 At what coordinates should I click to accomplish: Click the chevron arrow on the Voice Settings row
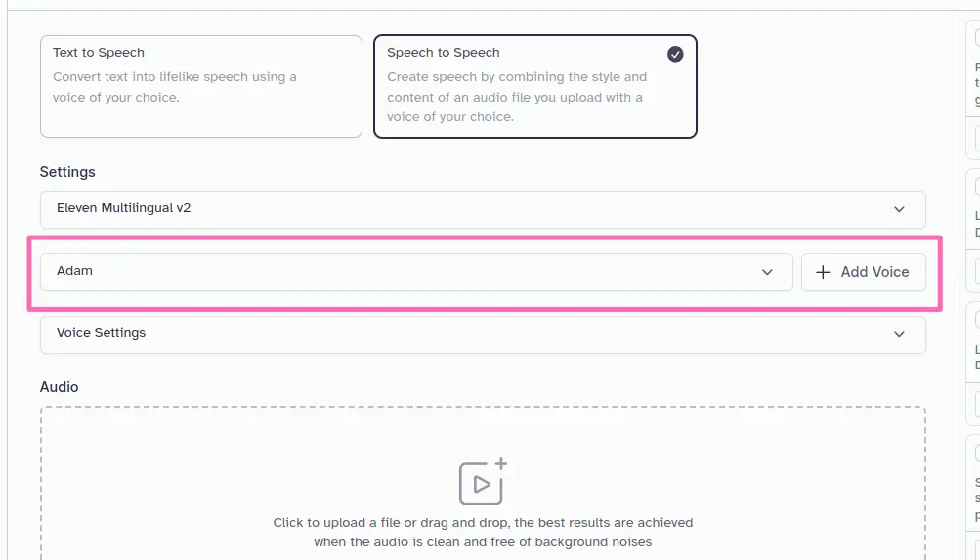point(899,334)
